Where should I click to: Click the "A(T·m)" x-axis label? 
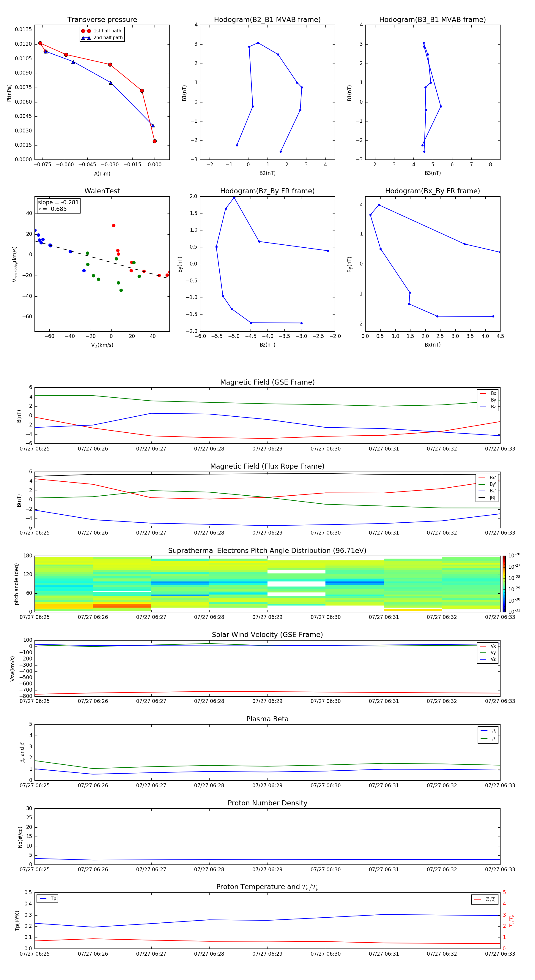[102, 173]
